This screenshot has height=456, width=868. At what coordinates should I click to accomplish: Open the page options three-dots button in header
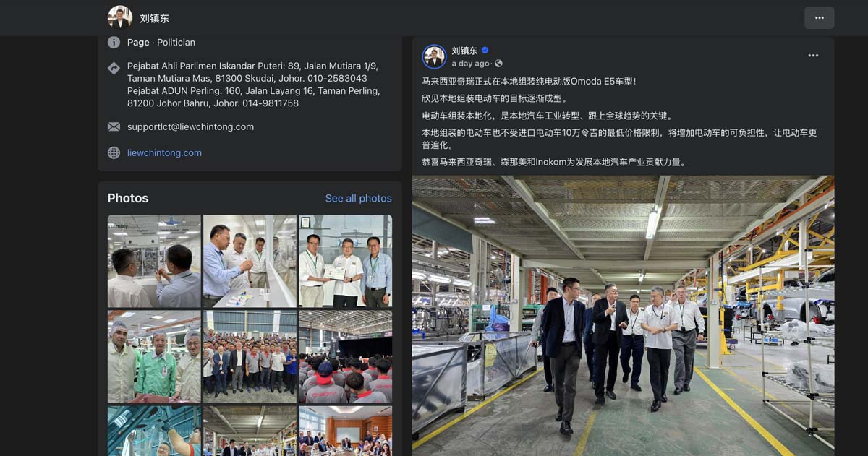[x=819, y=18]
